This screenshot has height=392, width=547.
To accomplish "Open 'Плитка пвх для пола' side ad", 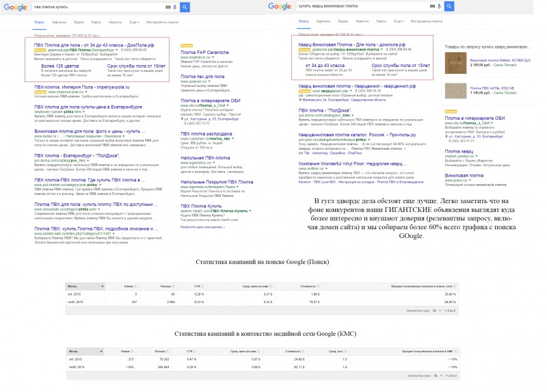I will coord(202,77).
